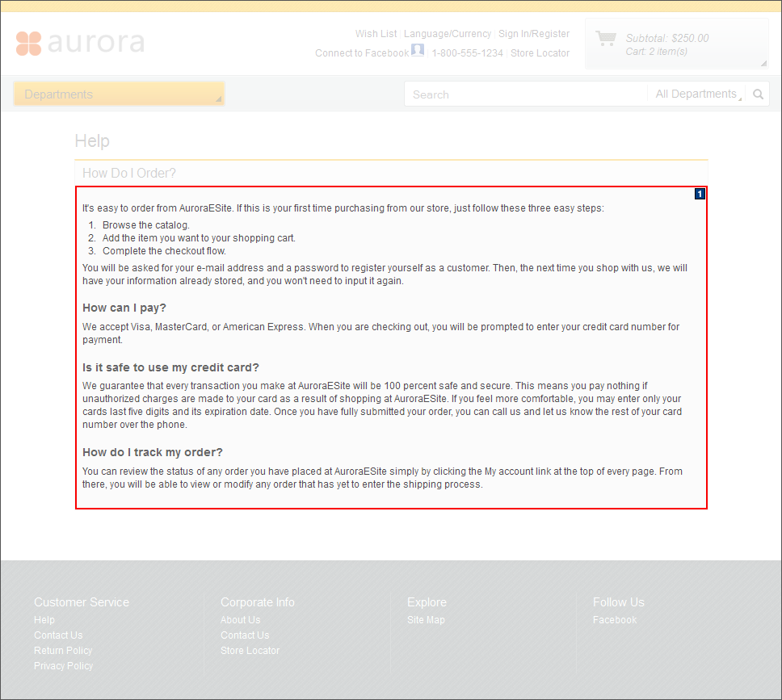Click the search magnifier icon

pos(758,94)
